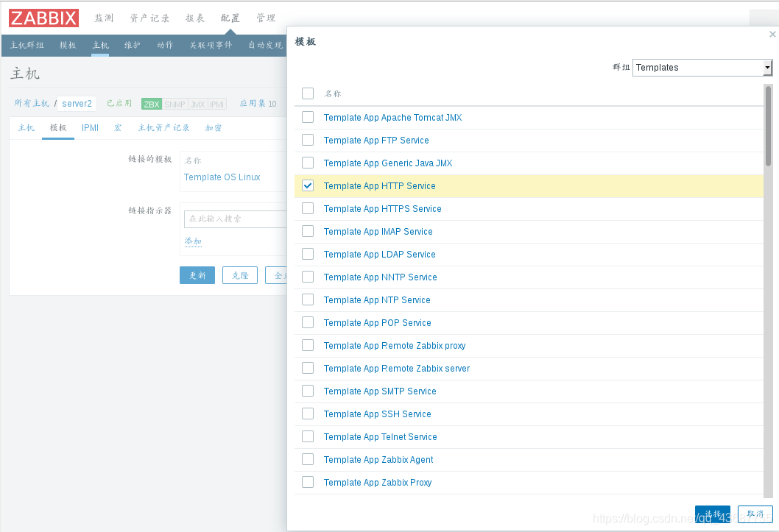Screen dimensions: 779x532
Task: Check Template App Generic Java JMX checkbox
Action: point(308,163)
